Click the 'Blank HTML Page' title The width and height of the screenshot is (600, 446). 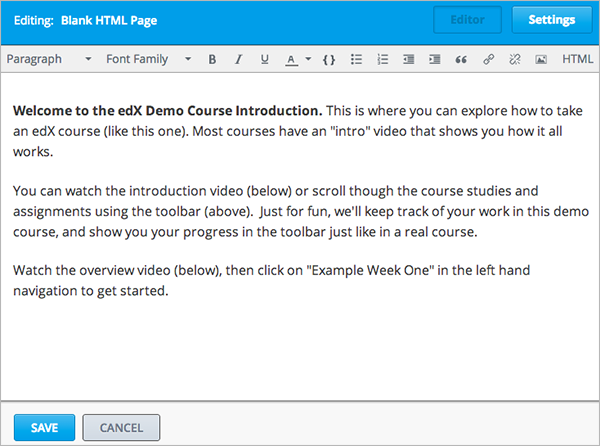tap(109, 20)
